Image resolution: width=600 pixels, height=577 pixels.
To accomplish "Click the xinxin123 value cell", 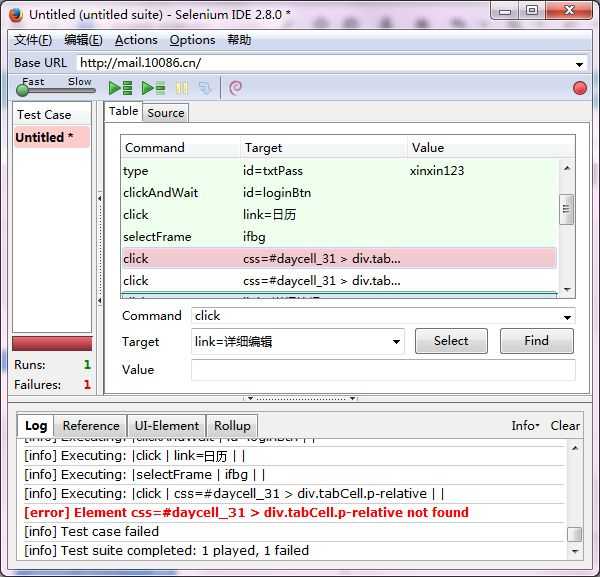I will point(437,171).
